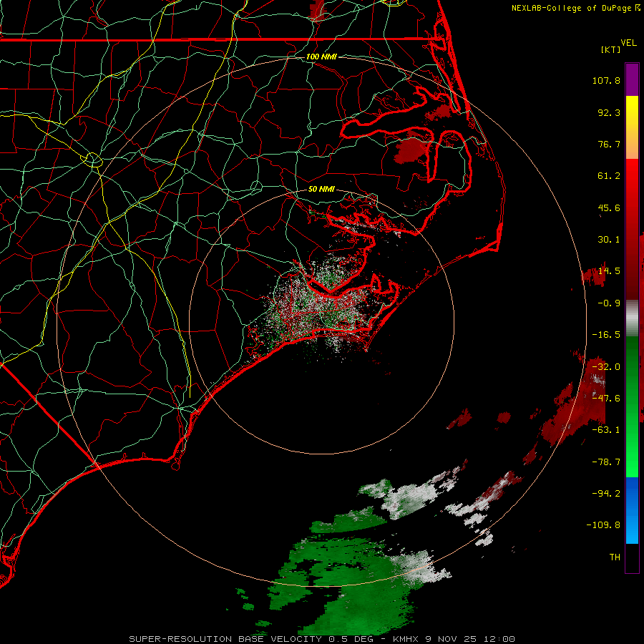644x644 pixels.
Task: Select the 92.3 scale value
Action: coord(609,112)
